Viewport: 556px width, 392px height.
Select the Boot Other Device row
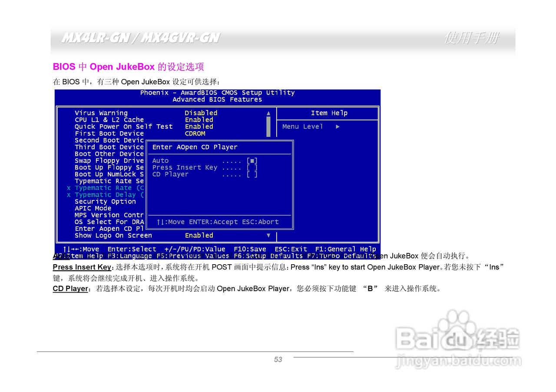[x=109, y=154]
